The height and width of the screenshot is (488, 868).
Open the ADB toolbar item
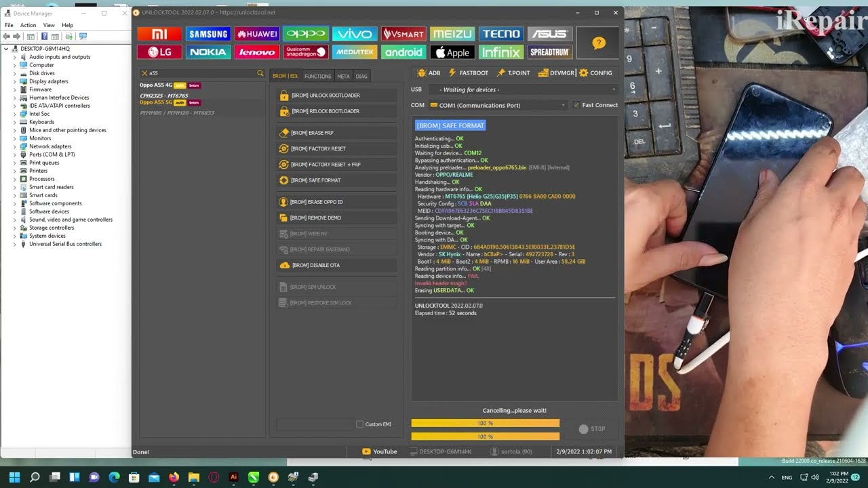click(x=429, y=73)
